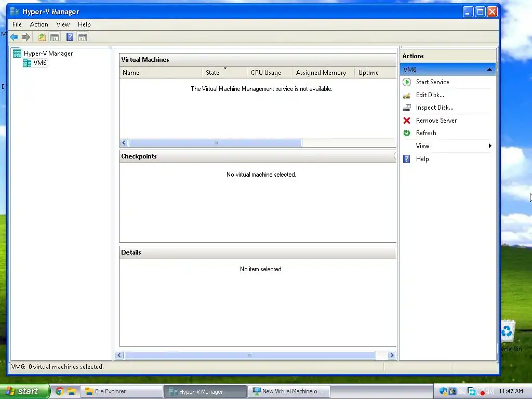Click the State column sort arrow
Viewport: 532px width, 399px height.
tap(225, 69)
